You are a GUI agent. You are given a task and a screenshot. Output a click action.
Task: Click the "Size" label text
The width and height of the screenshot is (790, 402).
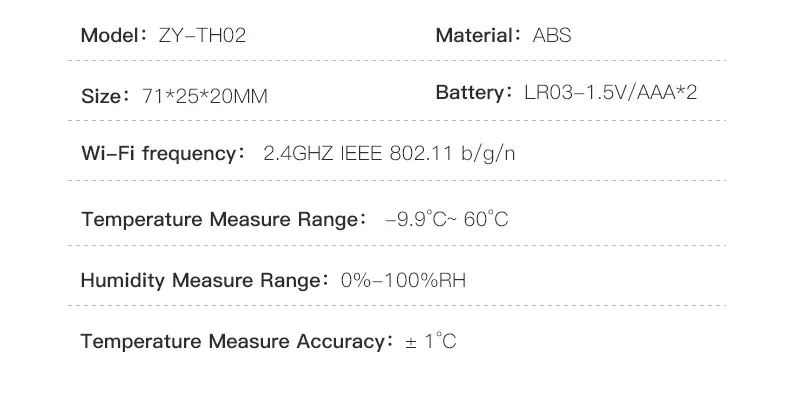[102, 96]
